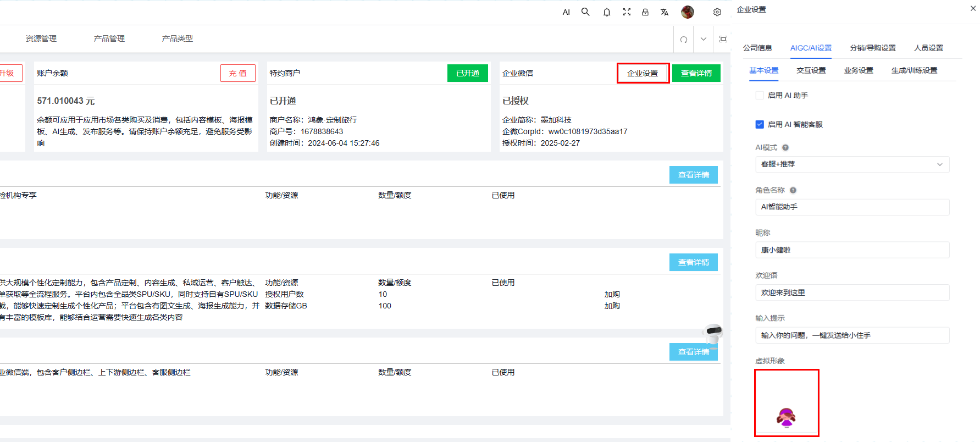Expand the AI模式 dropdown showing 客服+推荐
980x442 pixels.
coord(852,164)
